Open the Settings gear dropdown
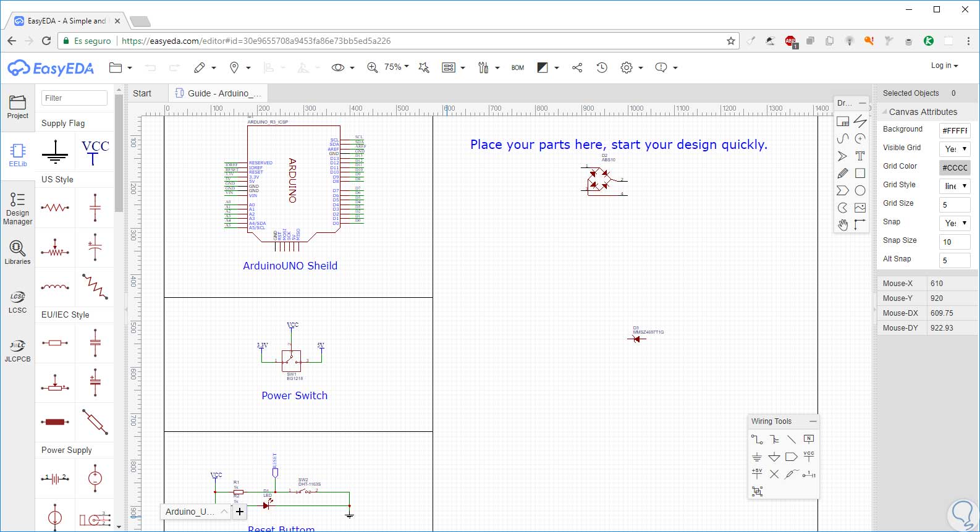The width and height of the screenshot is (980, 532). point(632,67)
